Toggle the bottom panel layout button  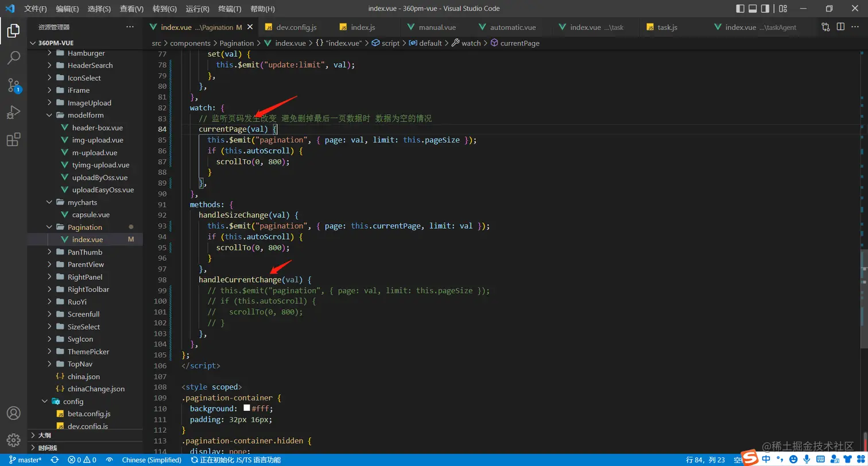point(753,9)
